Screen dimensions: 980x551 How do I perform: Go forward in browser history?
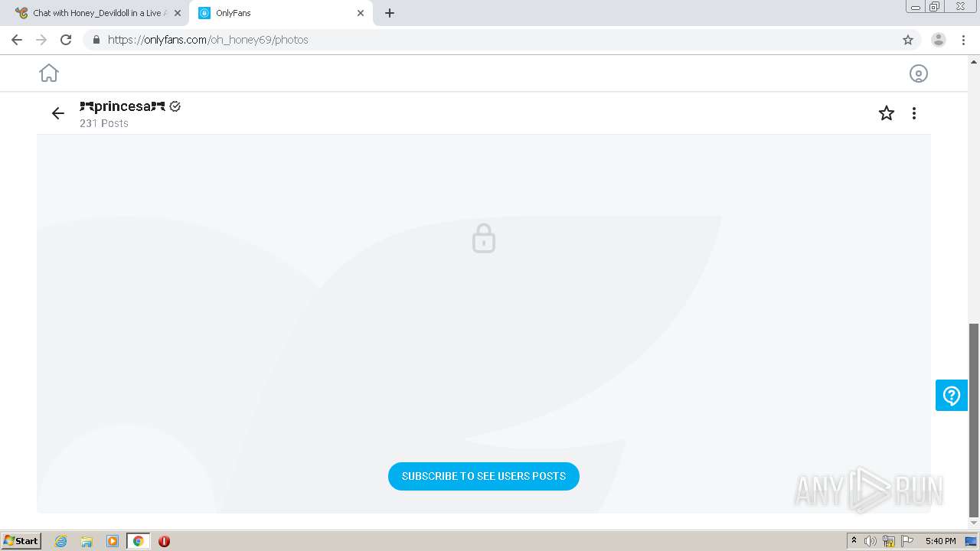[41, 40]
